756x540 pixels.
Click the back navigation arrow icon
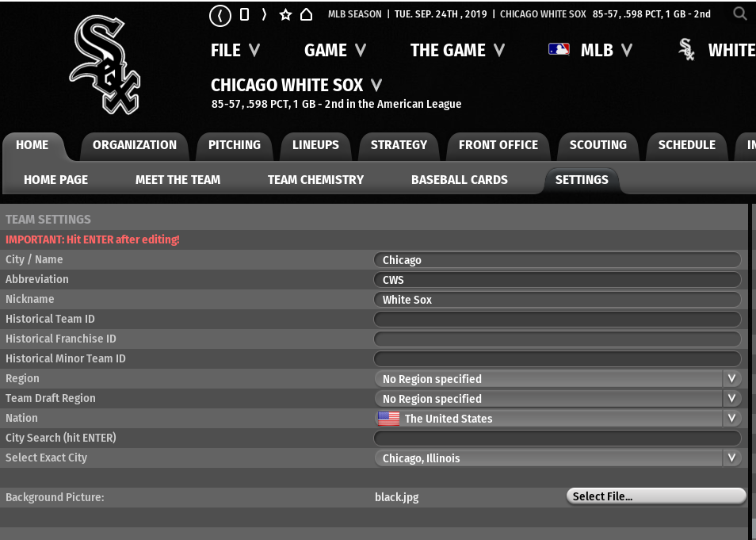(220, 15)
